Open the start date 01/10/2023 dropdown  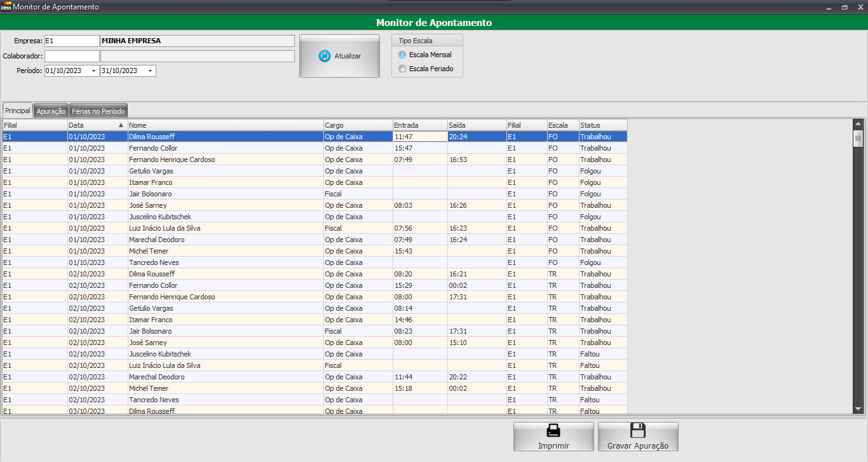tap(94, 71)
